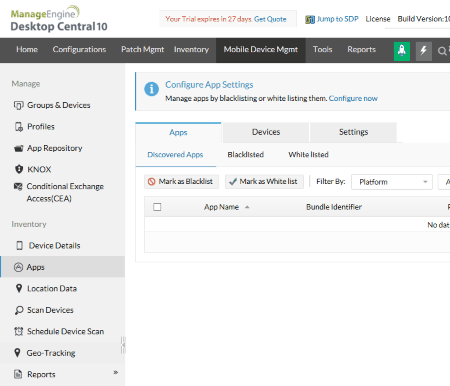
Task: Collapse the sidebar using the splitter handle
Action: [x=123, y=345]
